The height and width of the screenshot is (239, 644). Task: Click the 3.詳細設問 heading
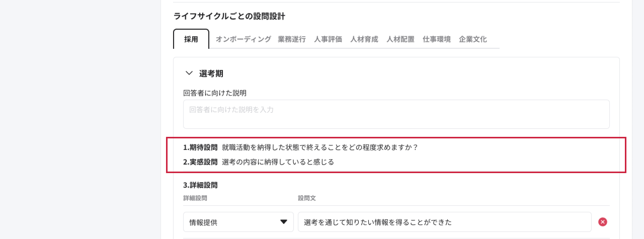[200, 185]
